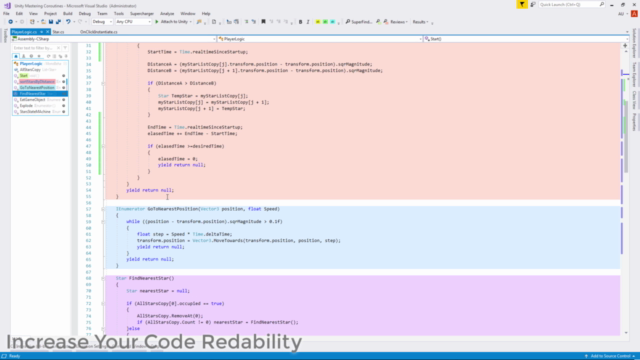
Task: Select the first blue view icon in the code map toolbar
Action: 16,56
